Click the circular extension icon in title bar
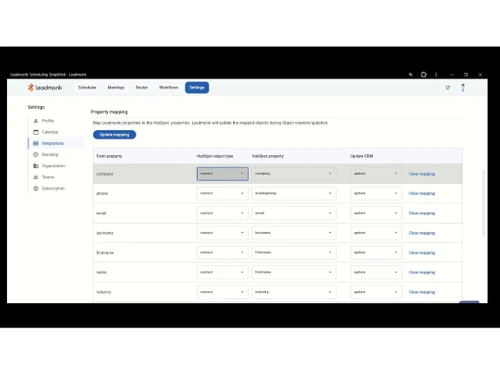 click(423, 75)
